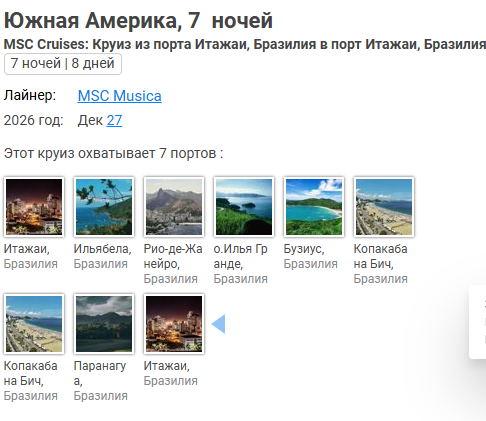Open the December 27 departure date link
The width and height of the screenshot is (486, 421).
click(114, 120)
